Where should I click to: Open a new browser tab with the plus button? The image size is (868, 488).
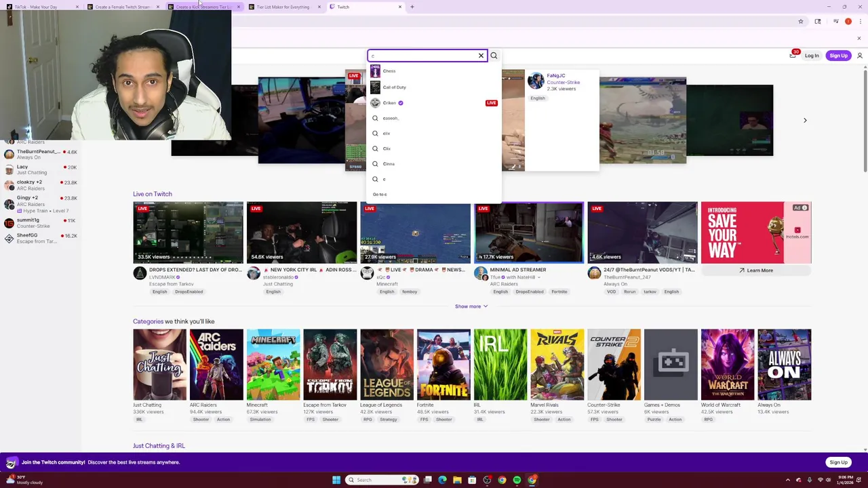click(x=412, y=7)
